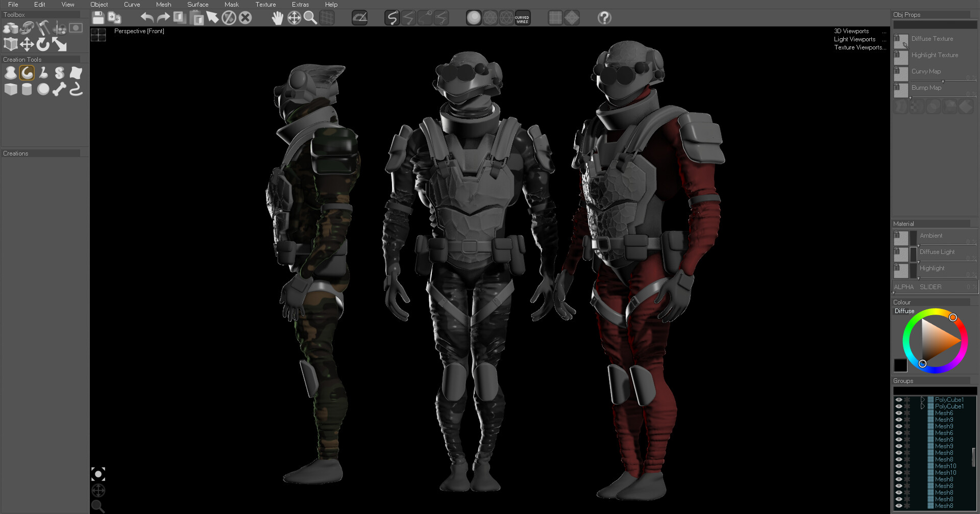Toggle visibility of the first PolyCube1 group
The height and width of the screenshot is (514, 980).
pos(899,400)
